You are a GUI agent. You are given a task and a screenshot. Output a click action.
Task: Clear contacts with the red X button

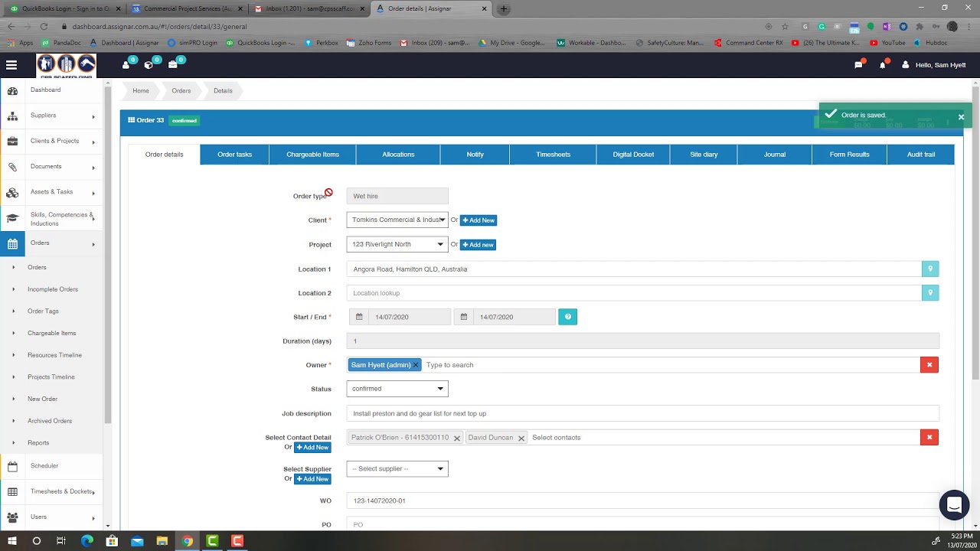click(929, 438)
